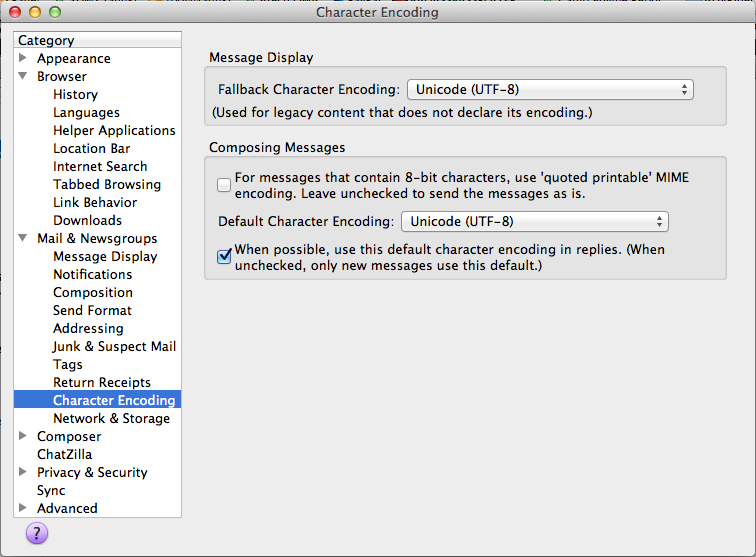Image resolution: width=756 pixels, height=557 pixels.
Task: Click the purple help button
Action: click(36, 533)
